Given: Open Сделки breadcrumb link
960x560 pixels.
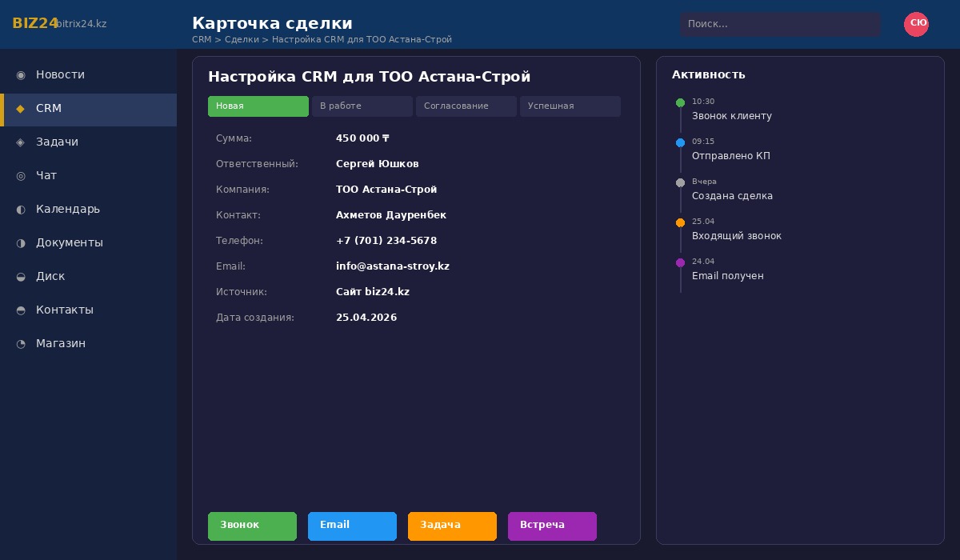Looking at the screenshot, I should tap(242, 39).
